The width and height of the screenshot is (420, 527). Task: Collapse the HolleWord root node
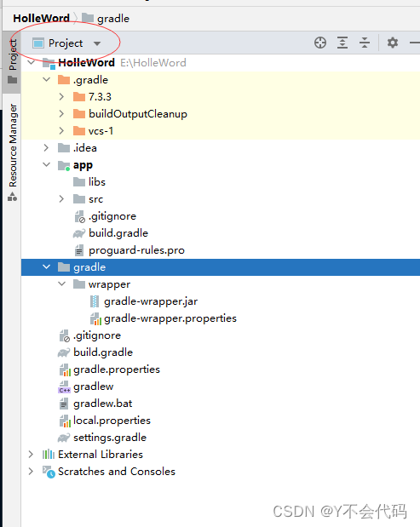coord(31,63)
